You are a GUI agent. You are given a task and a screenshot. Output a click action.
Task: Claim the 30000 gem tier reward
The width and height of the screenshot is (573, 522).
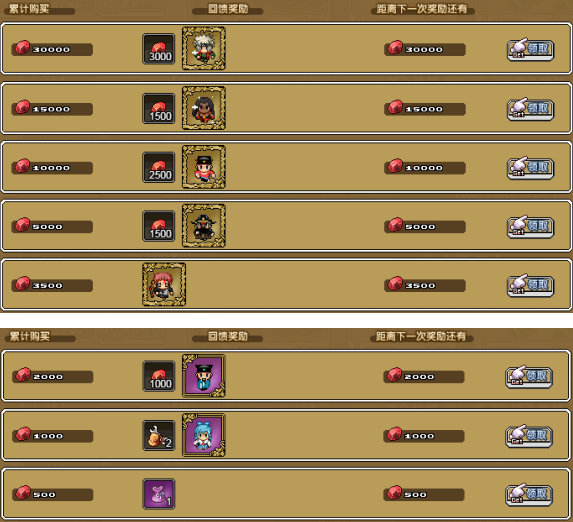pos(531,49)
